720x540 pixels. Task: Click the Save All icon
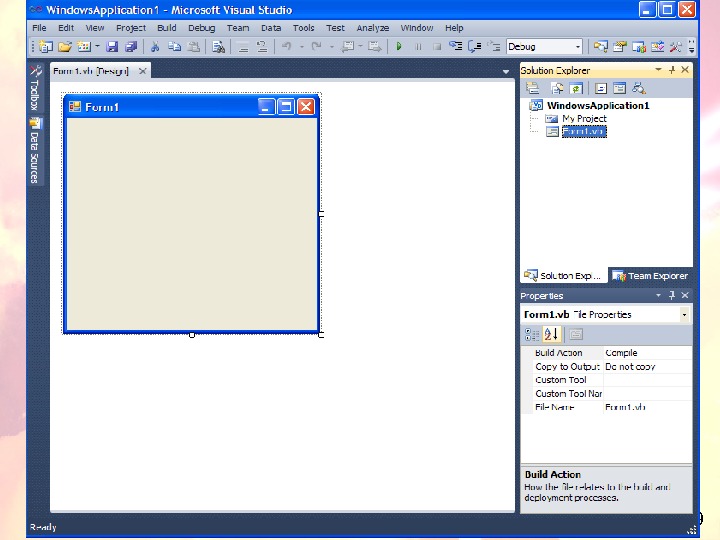click(131, 46)
